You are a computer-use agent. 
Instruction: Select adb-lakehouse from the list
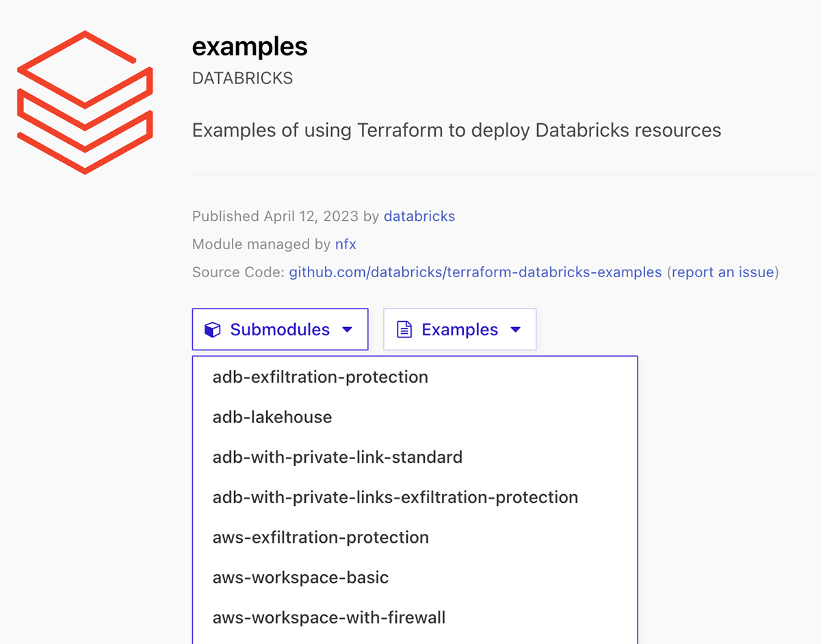pos(272,417)
